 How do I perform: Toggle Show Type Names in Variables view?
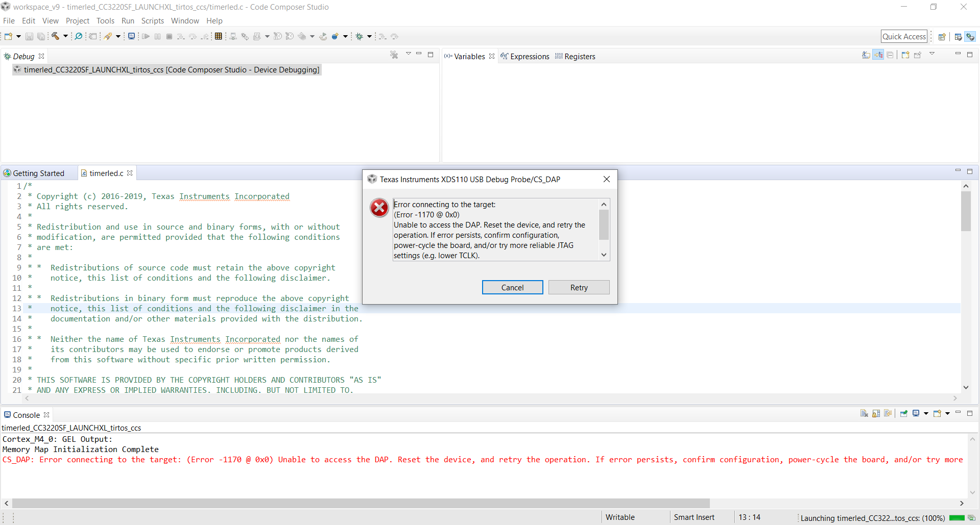(x=866, y=55)
